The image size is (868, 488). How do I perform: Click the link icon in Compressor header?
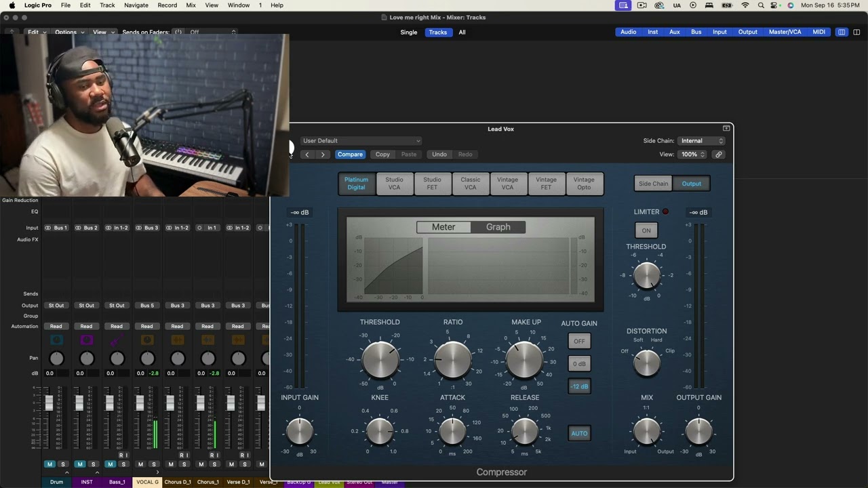719,155
